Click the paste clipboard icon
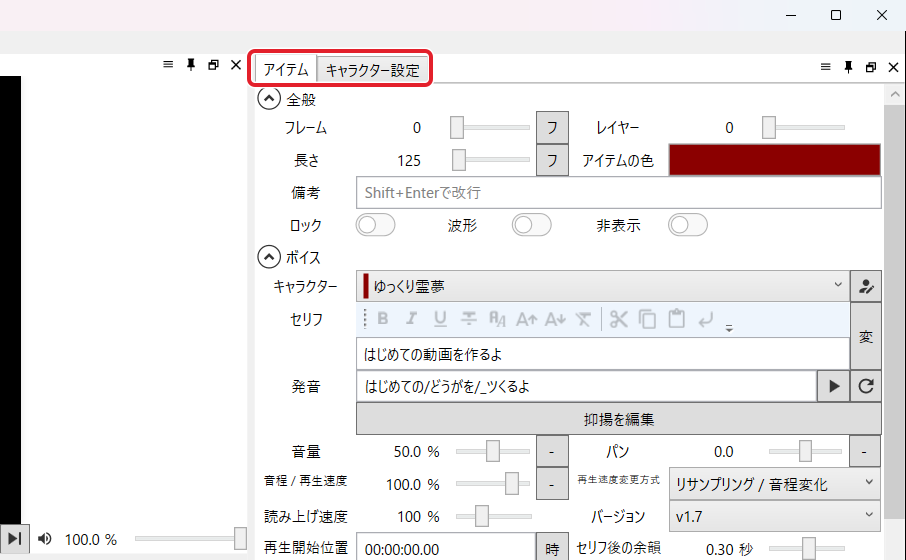Image resolution: width=906 pixels, height=560 pixels. 677,318
